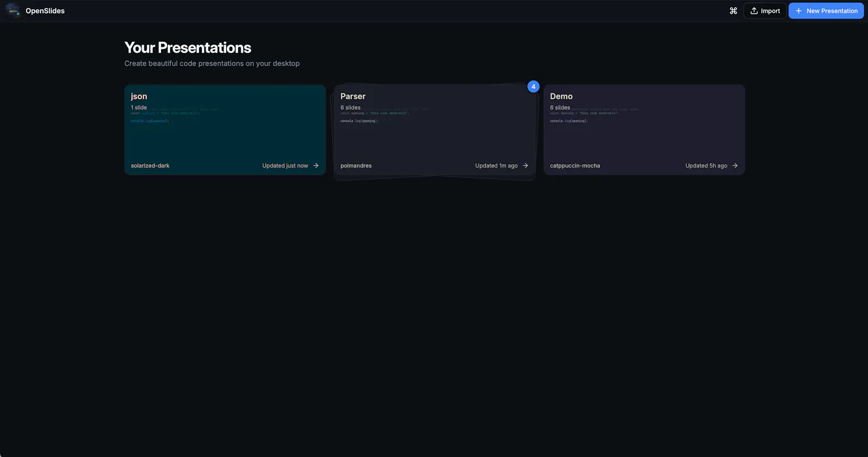Create a New Presentation
The image size is (868, 457).
point(826,11)
